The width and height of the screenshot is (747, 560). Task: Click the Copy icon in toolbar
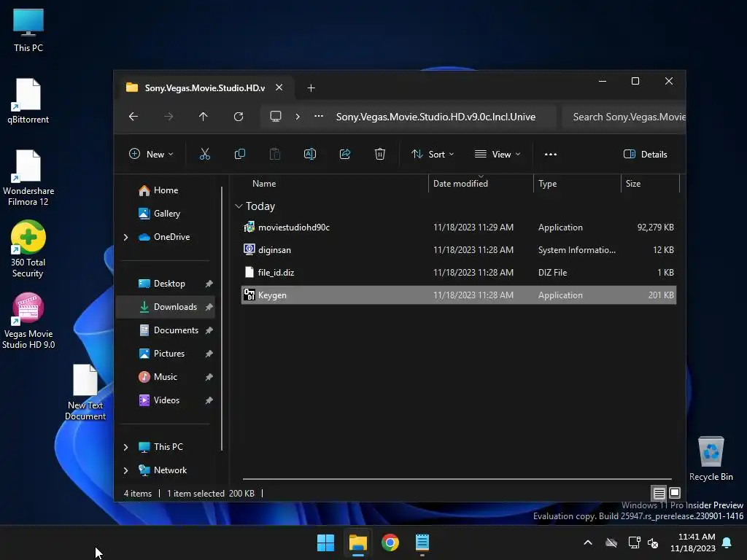click(x=239, y=154)
